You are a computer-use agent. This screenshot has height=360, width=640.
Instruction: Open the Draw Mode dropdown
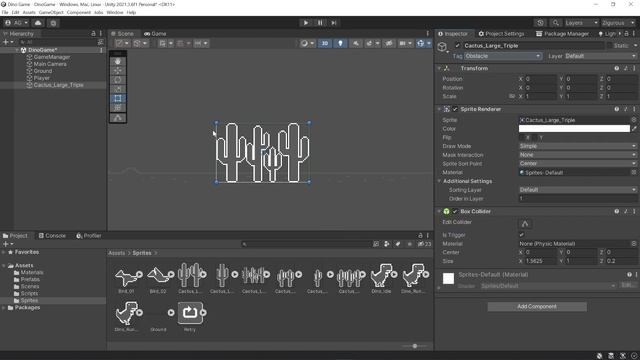(578, 146)
